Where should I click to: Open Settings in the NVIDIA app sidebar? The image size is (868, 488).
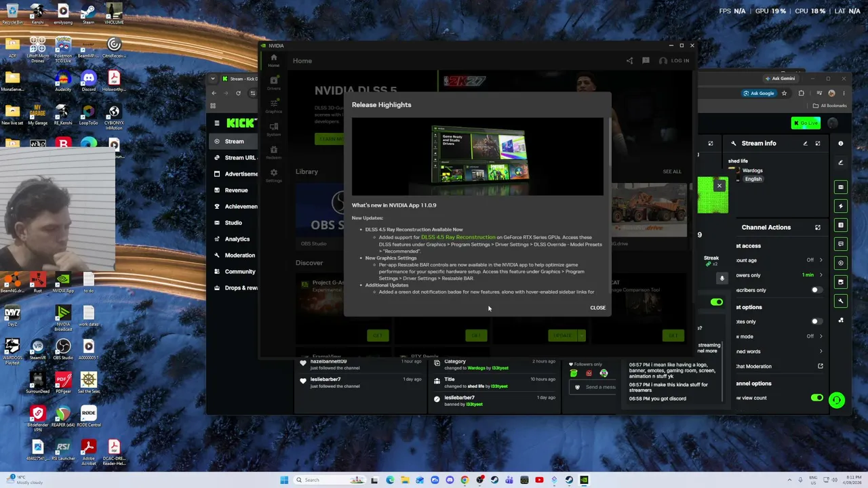273,176
